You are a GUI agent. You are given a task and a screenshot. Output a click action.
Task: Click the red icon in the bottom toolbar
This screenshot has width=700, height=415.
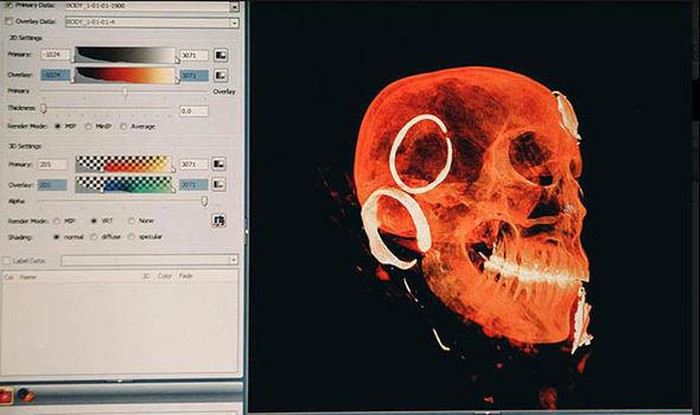[x=6, y=395]
